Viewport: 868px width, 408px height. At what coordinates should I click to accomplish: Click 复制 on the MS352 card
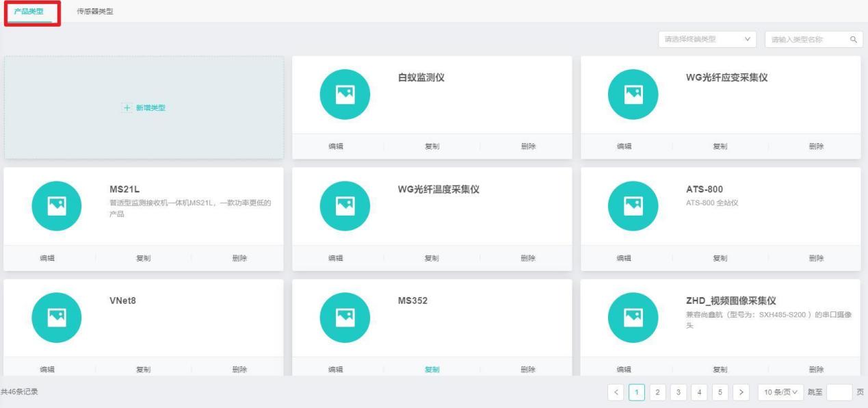[432, 370]
